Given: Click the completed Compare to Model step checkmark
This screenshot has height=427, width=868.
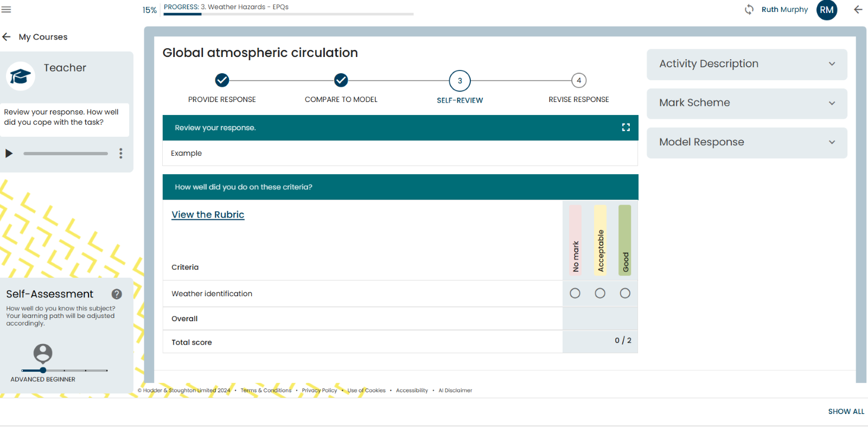Looking at the screenshot, I should point(341,80).
